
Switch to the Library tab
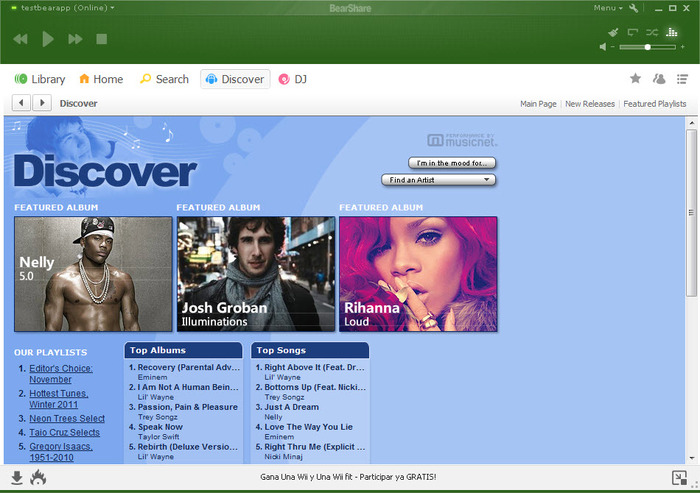(40, 79)
